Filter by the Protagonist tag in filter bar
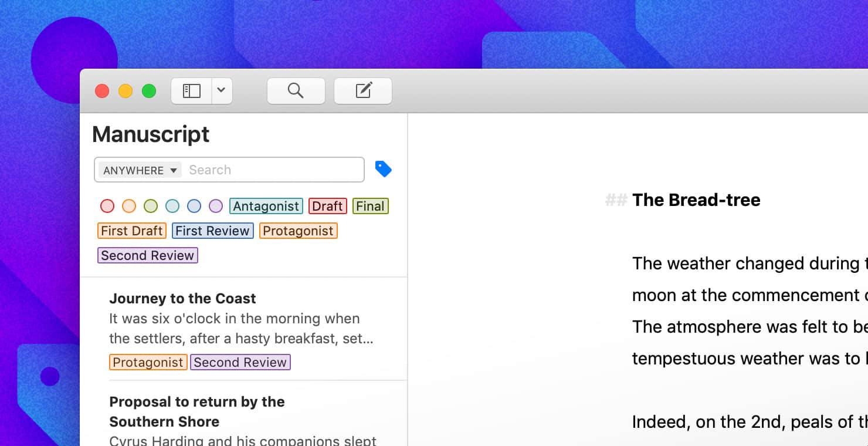Screen dimensions: 868x446 click(298, 231)
